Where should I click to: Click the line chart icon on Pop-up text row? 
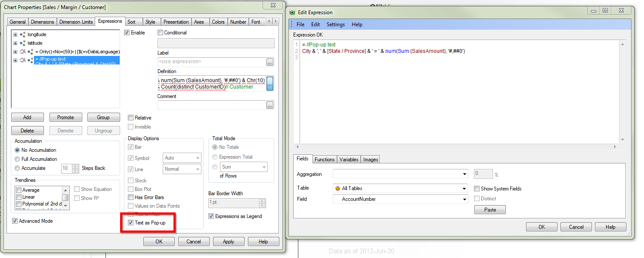[x=23, y=60]
